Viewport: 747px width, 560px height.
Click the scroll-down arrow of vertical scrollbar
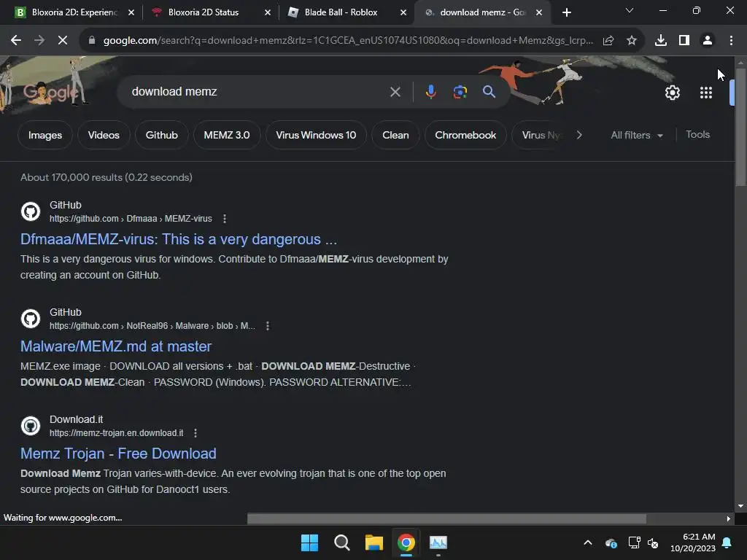(740, 506)
